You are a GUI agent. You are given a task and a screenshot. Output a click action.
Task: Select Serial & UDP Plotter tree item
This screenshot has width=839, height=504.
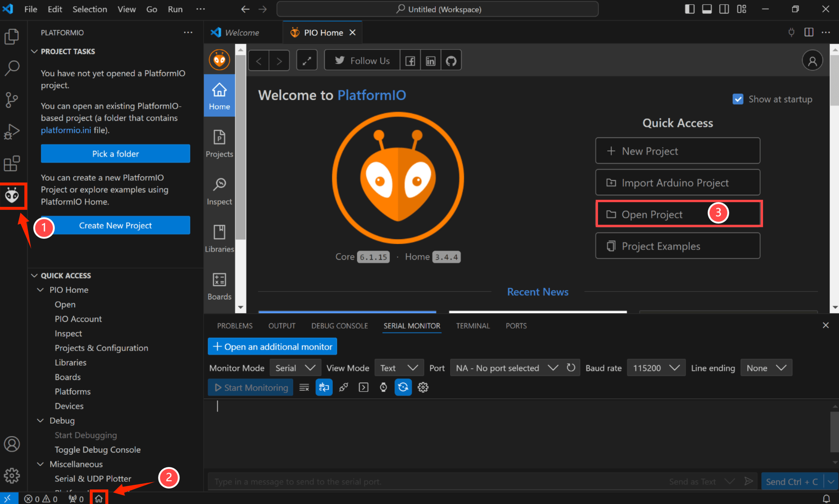(93, 479)
